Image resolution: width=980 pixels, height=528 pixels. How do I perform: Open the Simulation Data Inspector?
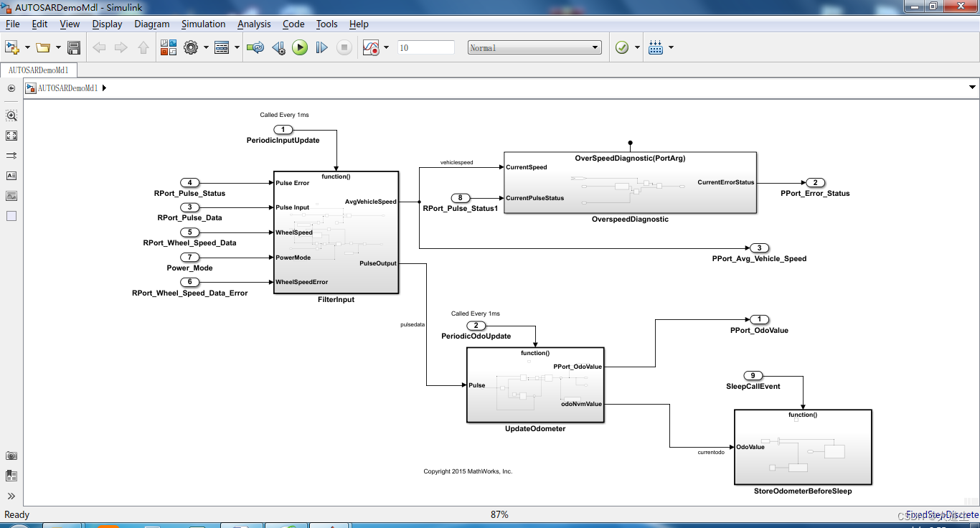pyautogui.click(x=370, y=47)
